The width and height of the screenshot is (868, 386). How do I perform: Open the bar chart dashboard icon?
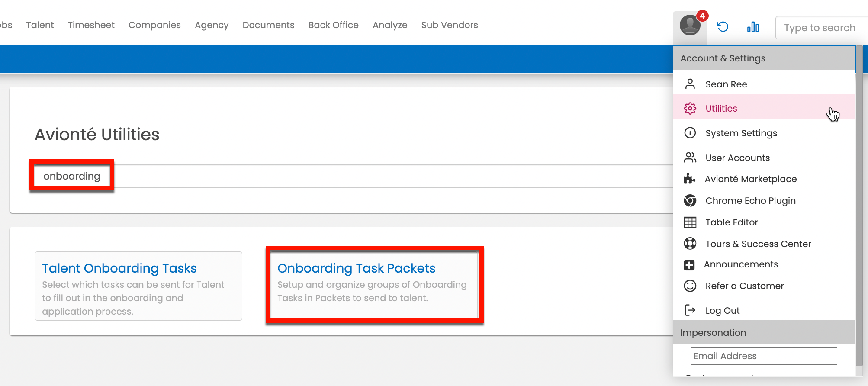click(753, 27)
